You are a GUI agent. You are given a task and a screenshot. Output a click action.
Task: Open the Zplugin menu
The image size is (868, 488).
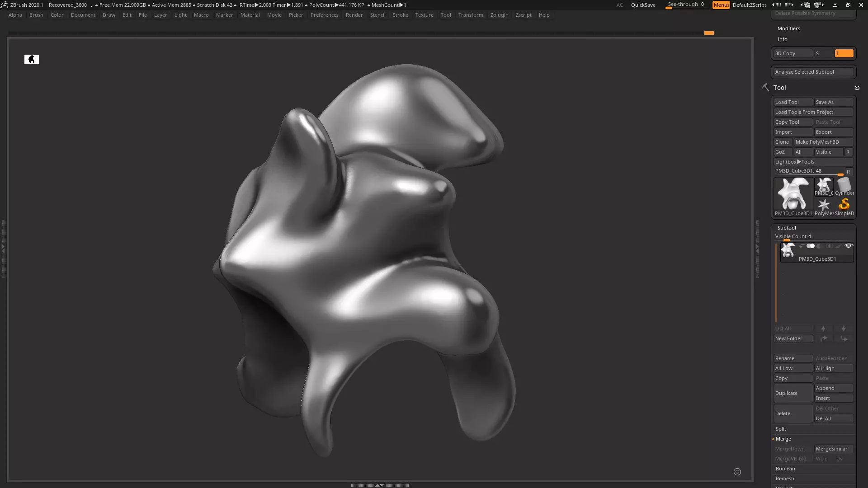pos(499,15)
